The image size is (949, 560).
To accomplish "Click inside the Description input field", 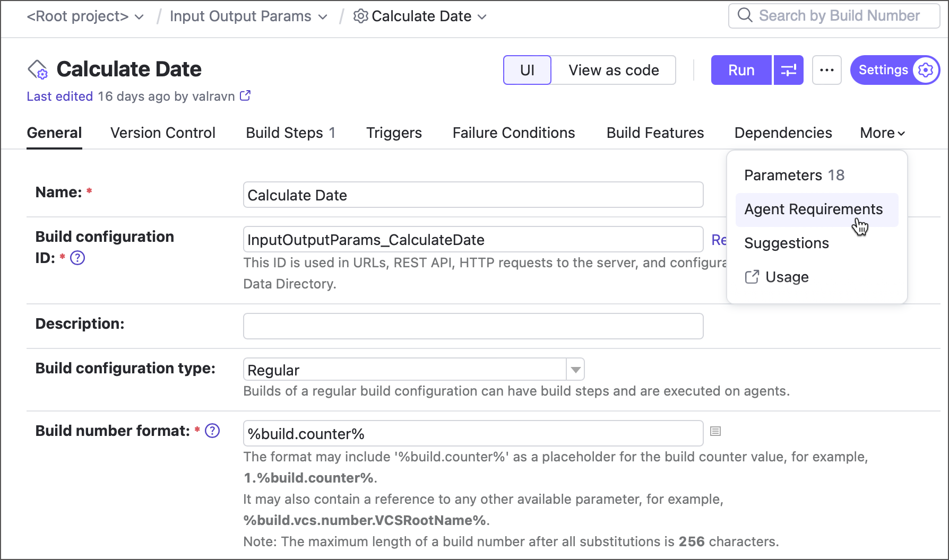I will pyautogui.click(x=472, y=326).
